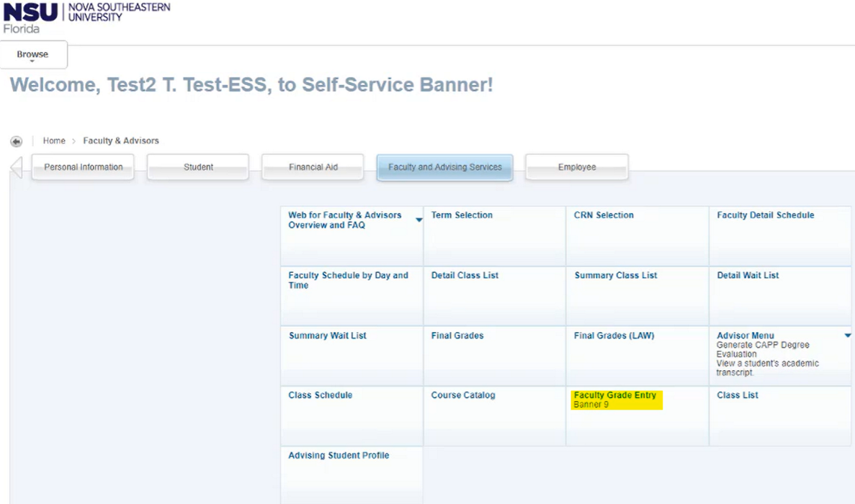
Task: Open Term Selection tile
Action: (x=462, y=215)
